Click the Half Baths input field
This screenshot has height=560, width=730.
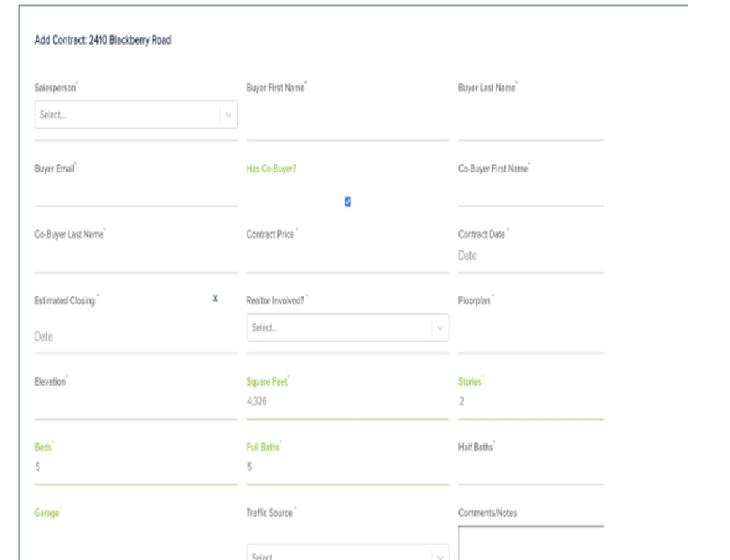pos(531,470)
